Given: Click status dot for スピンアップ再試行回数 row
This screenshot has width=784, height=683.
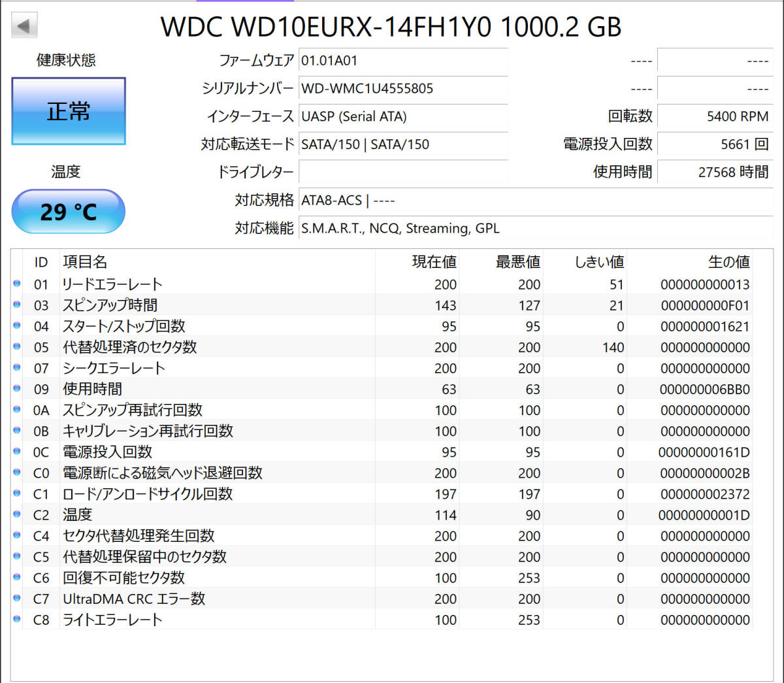Looking at the screenshot, I should [17, 409].
